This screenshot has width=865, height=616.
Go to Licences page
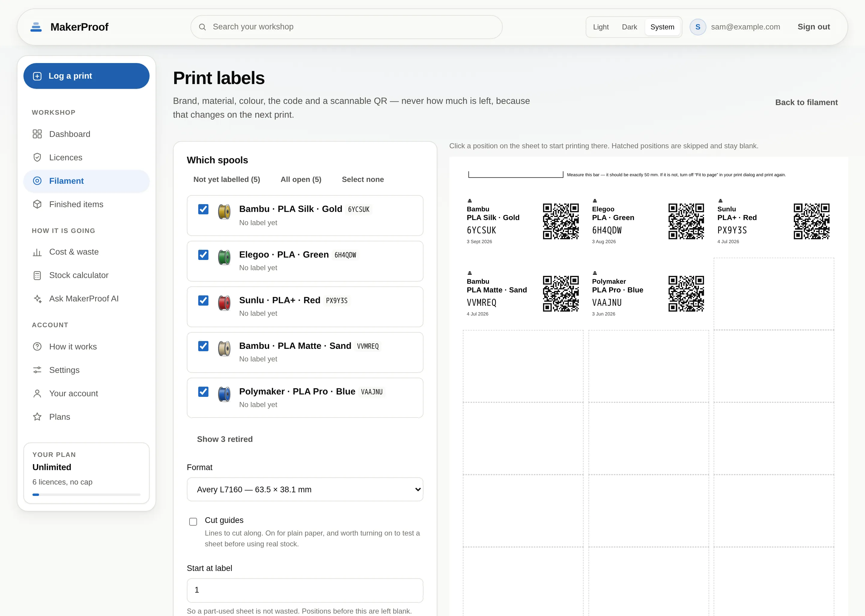86,157
